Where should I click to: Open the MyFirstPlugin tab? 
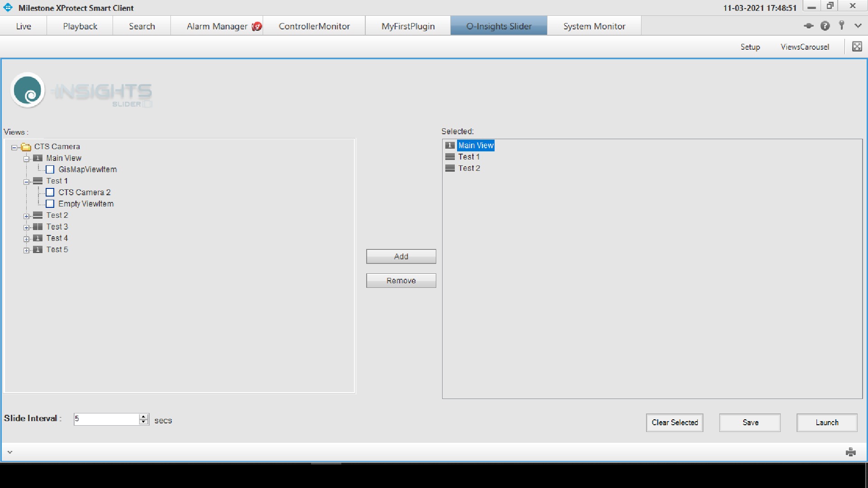(x=408, y=26)
